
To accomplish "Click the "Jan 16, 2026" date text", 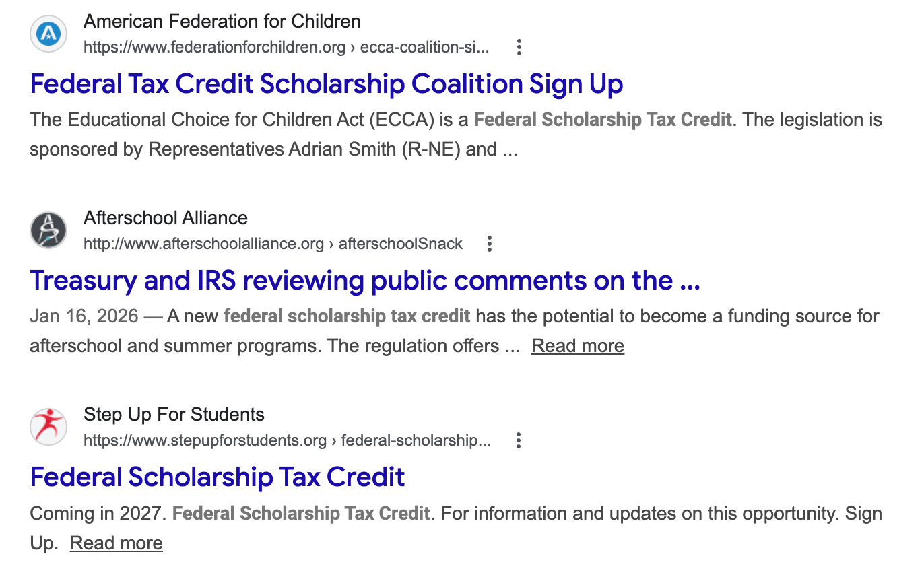I will tap(84, 316).
